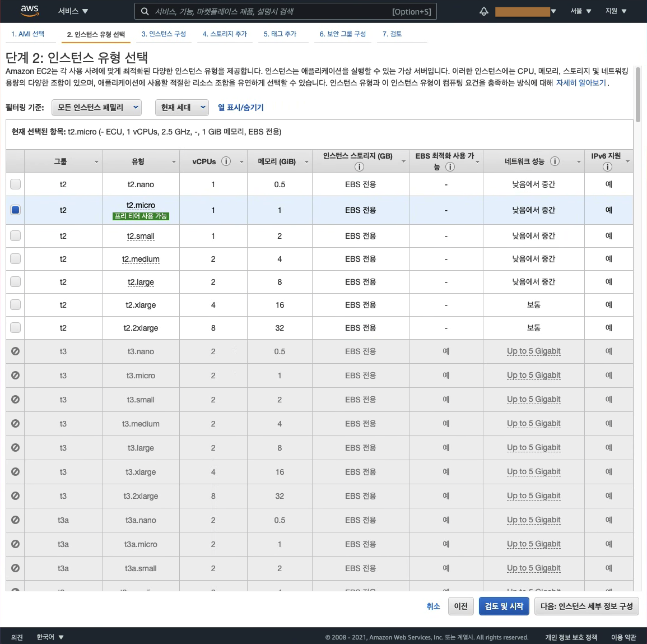Click the search magnifier icon
This screenshot has height=644, width=647.
click(x=145, y=12)
